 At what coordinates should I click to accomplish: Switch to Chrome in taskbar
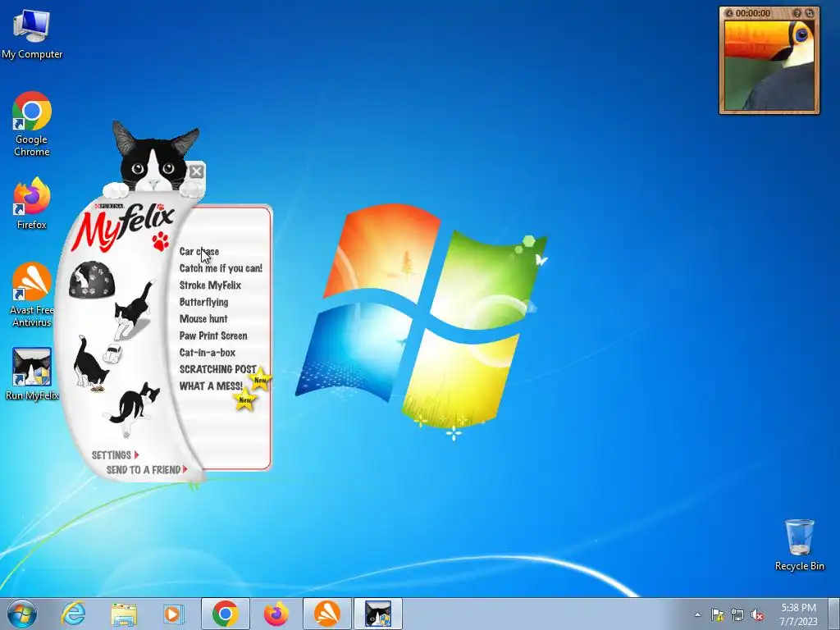coord(225,614)
